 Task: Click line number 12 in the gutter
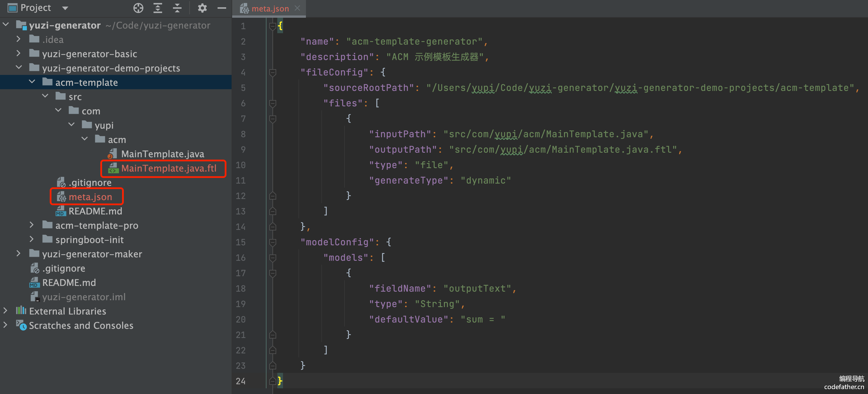[241, 196]
